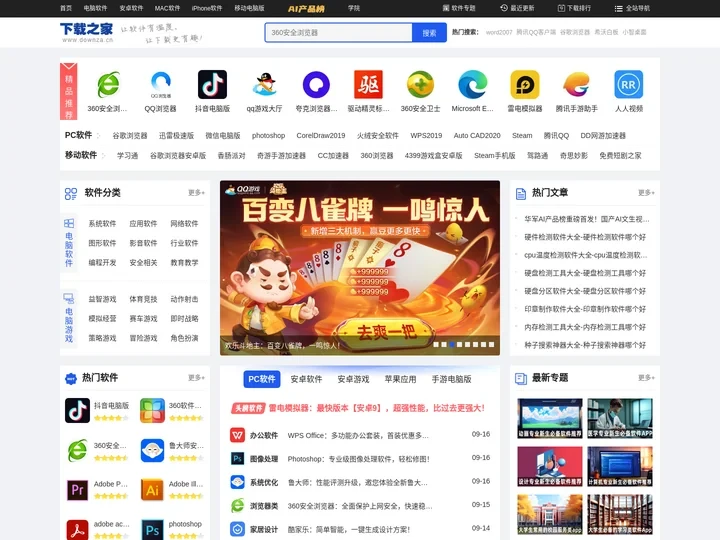
Task: Switch to the 手游电脑版 tab
Action: [x=451, y=379]
